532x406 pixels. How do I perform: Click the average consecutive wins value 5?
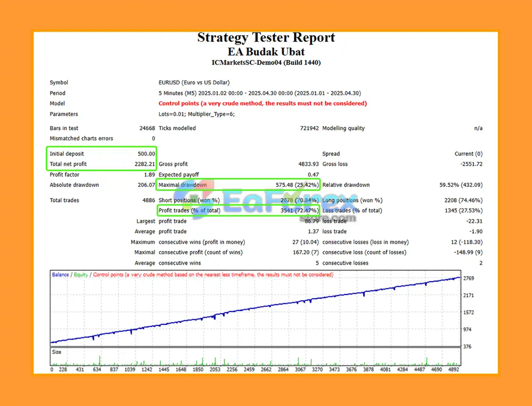point(317,263)
